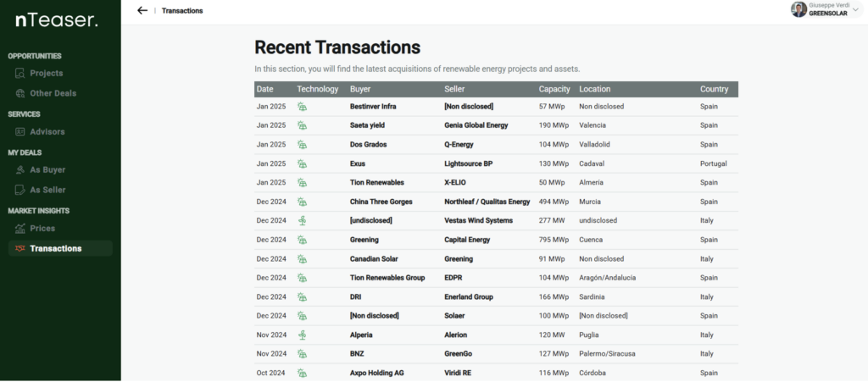The image size is (868, 382).
Task: Click wind icon in Vestas Wind Systems row
Action: pyautogui.click(x=302, y=220)
